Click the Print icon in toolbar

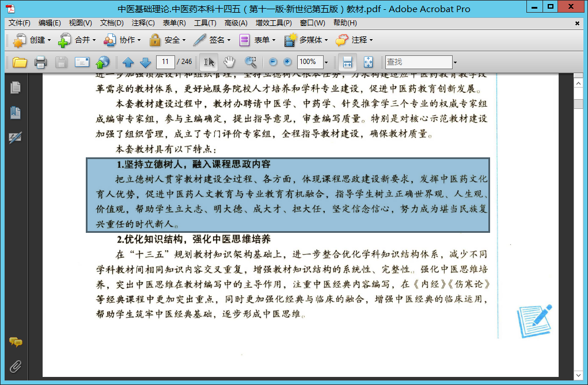point(40,62)
